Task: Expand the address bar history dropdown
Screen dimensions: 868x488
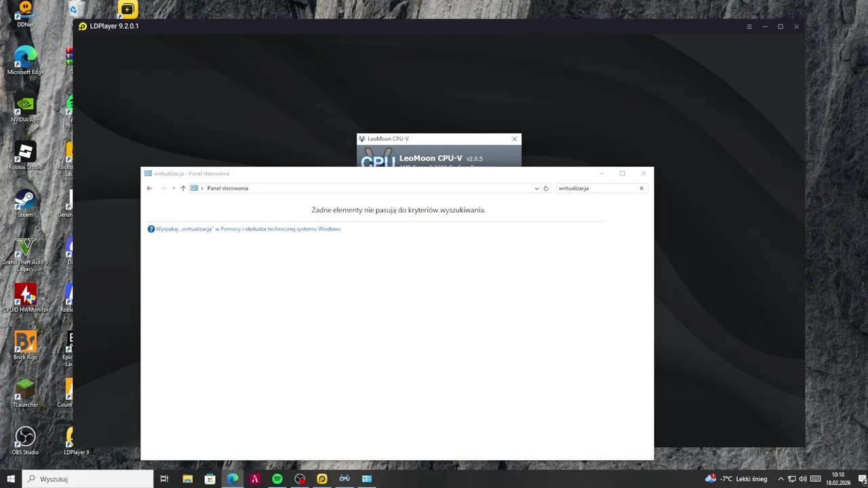Action: pyautogui.click(x=537, y=188)
